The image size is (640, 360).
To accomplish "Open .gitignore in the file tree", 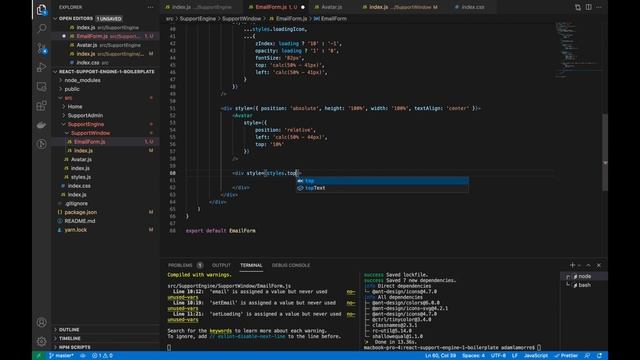I will coord(76,203).
